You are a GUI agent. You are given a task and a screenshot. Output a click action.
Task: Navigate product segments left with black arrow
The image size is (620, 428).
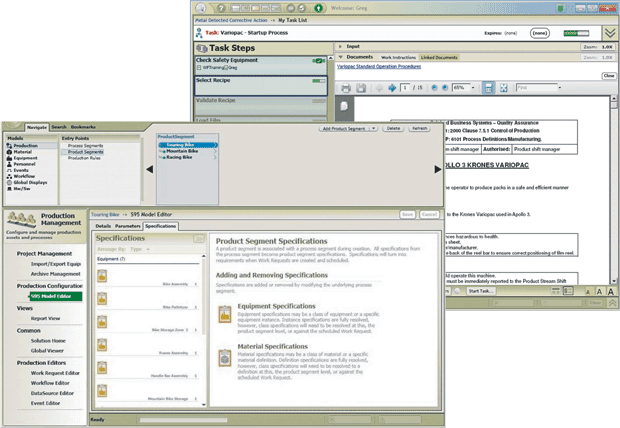coord(149,169)
